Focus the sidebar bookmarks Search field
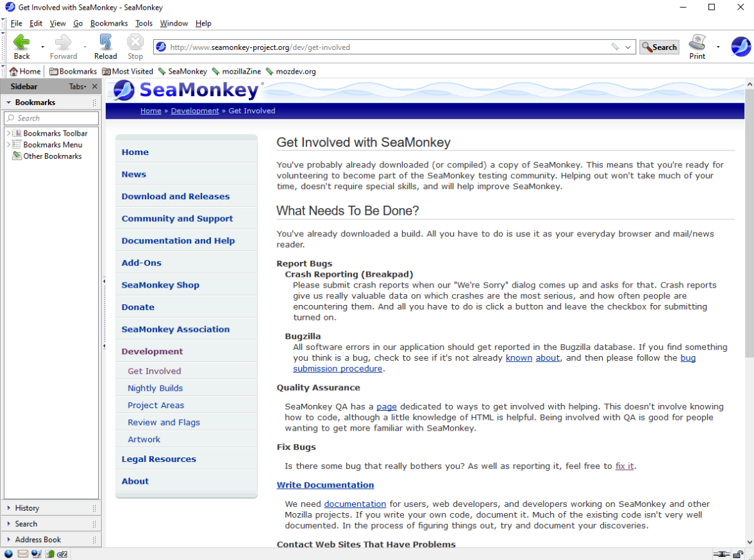The image size is (754, 560). pyautogui.click(x=51, y=118)
